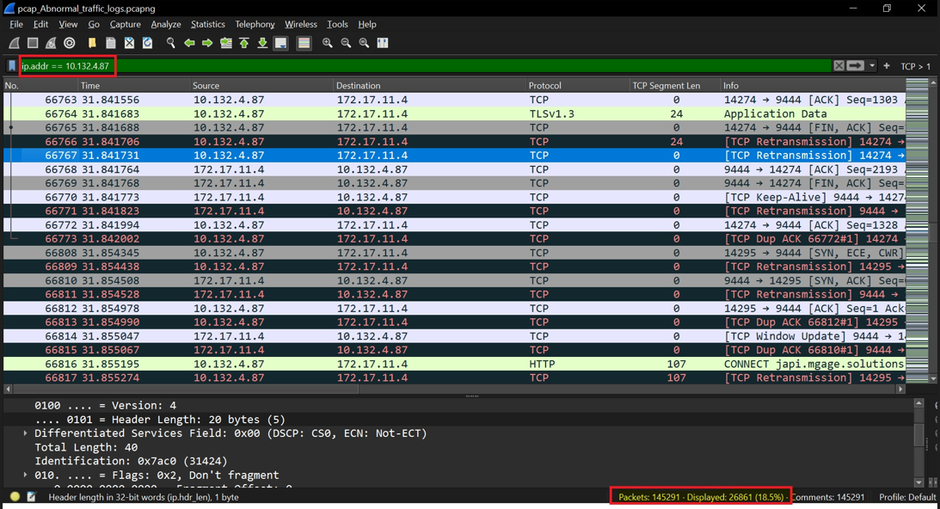Open the Telephony menu
Screen dimensions: 940x509
pyautogui.click(x=255, y=24)
